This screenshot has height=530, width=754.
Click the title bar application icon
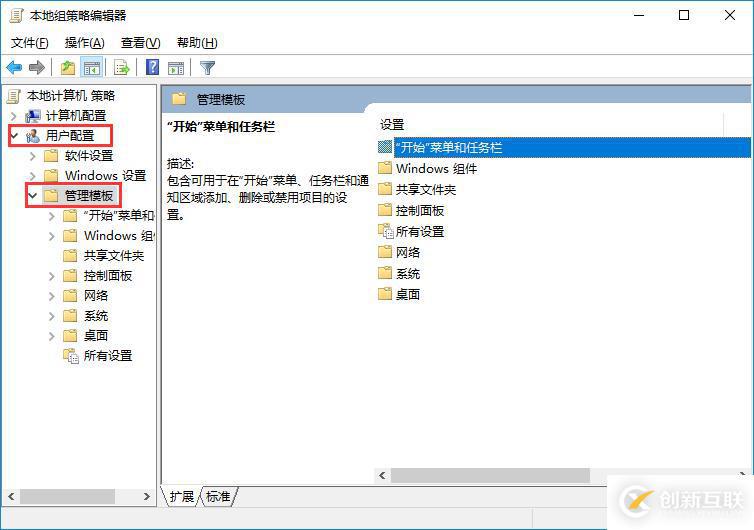point(16,16)
